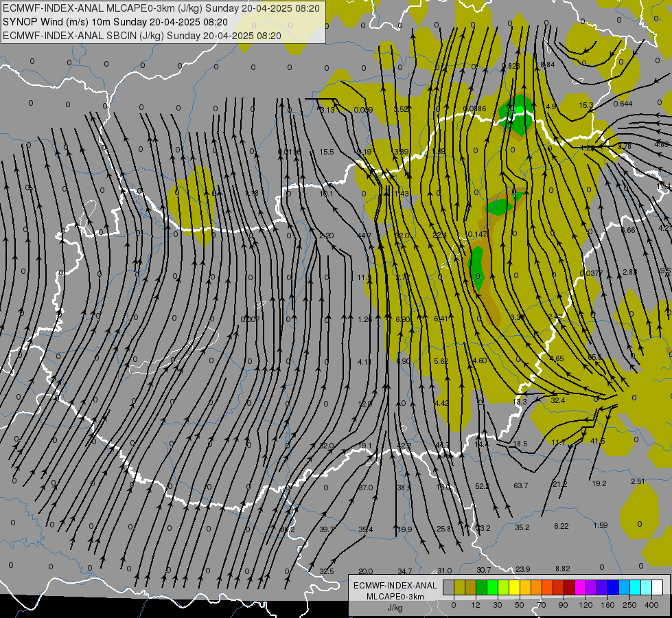Screen dimensions: 672x618
Task: Click the map value 39.7
Action: tap(327, 529)
